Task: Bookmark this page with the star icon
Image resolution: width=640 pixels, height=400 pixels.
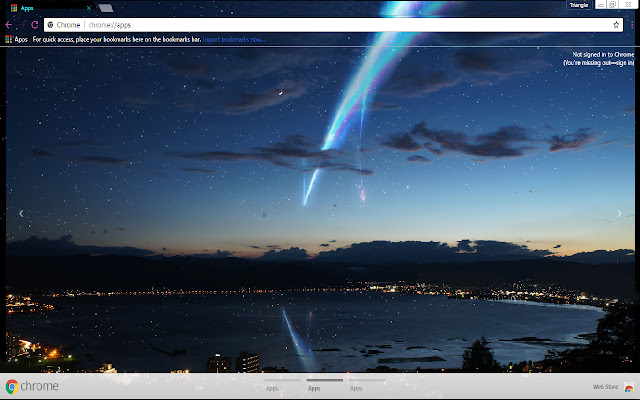Action: [616, 24]
